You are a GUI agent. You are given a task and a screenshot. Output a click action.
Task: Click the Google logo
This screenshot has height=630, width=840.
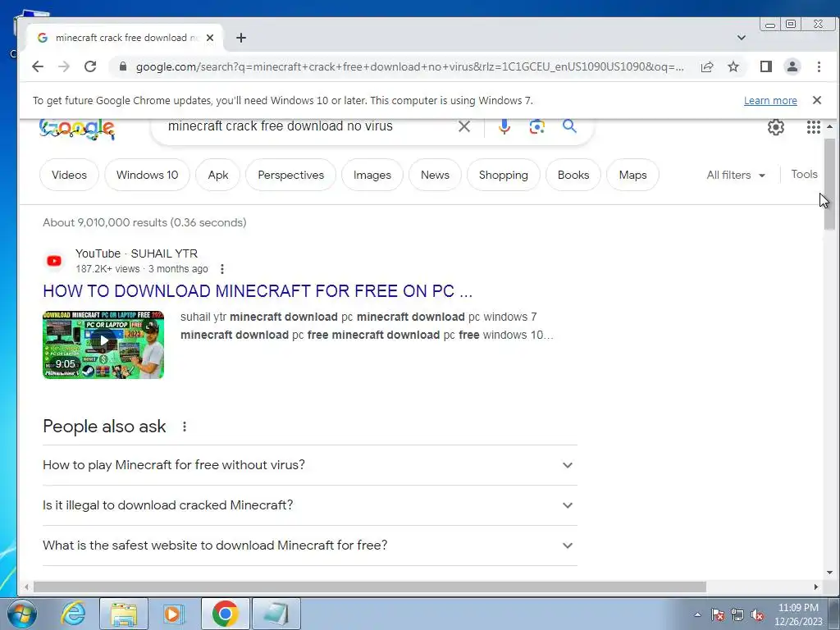77,129
